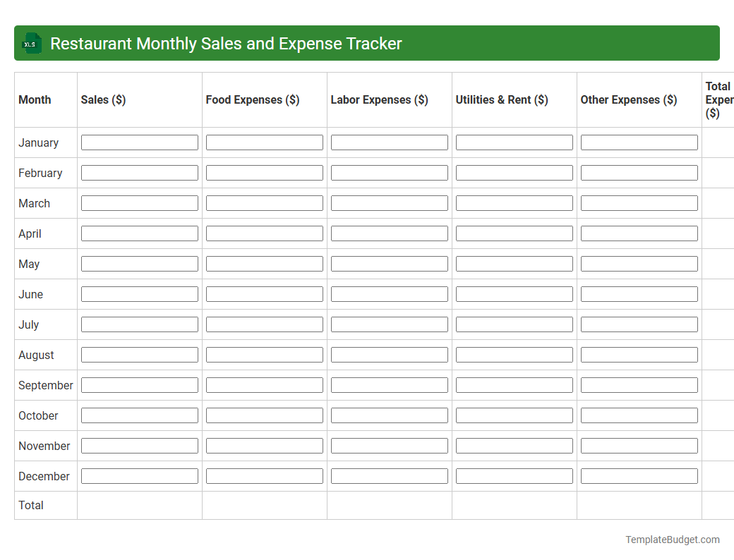Click the XLS file icon in header

pyautogui.click(x=31, y=43)
